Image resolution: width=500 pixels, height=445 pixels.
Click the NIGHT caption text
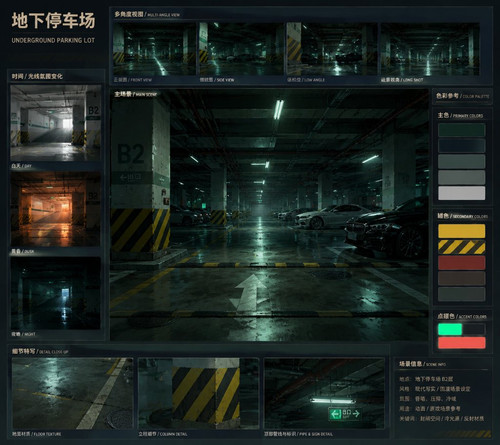pos(23,334)
